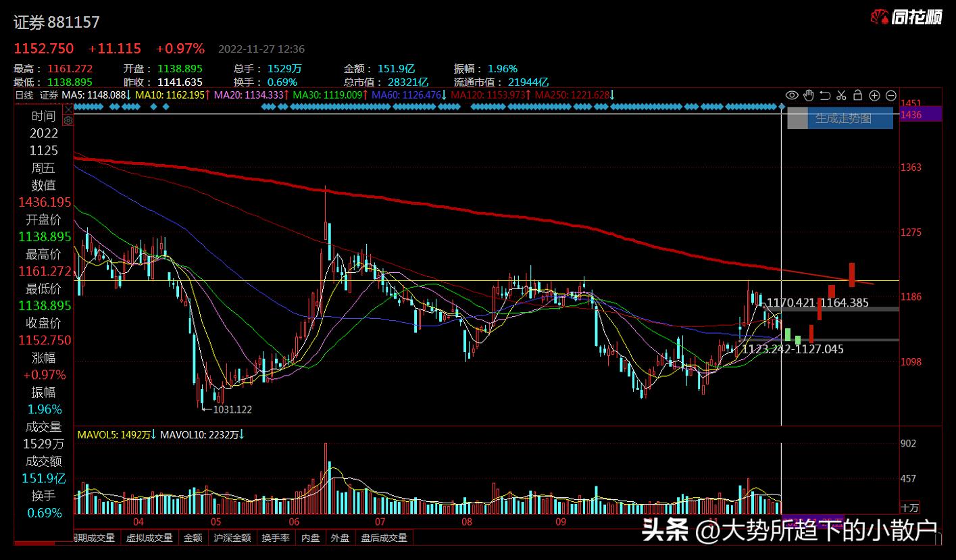Close the side data panel with X
956x560 pixels.
67,109
